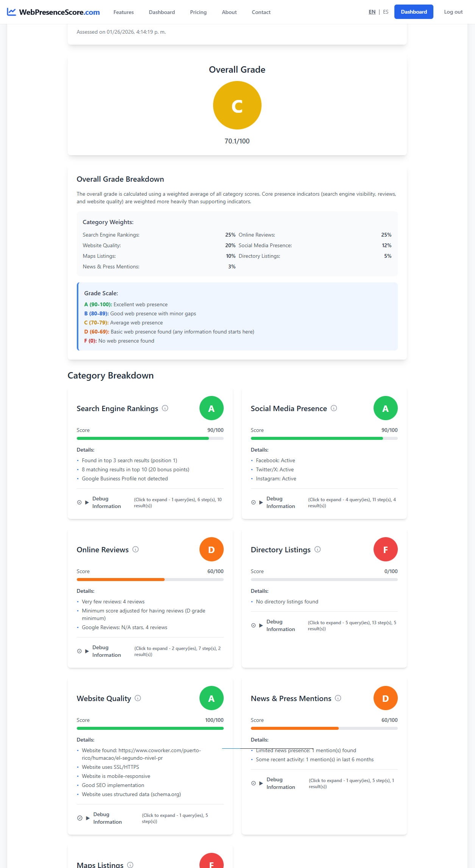Click the info icon next to Directory Listings
Image resolution: width=475 pixels, height=868 pixels.
click(318, 550)
